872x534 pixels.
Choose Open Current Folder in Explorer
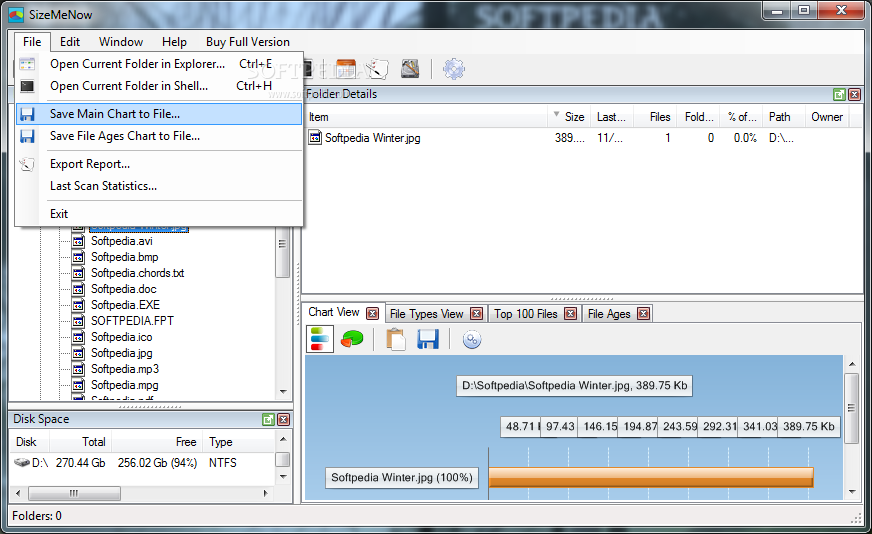click(160, 64)
